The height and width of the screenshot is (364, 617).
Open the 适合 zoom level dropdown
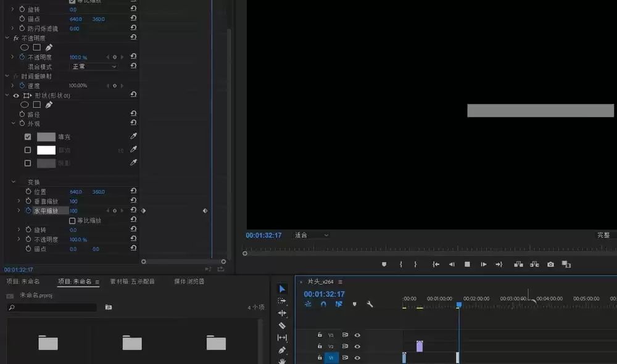[311, 235]
